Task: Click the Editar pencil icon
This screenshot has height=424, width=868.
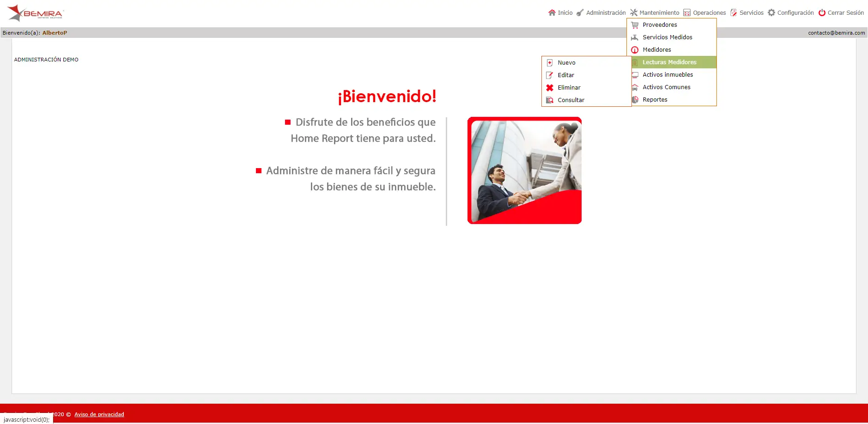Action: pos(550,75)
